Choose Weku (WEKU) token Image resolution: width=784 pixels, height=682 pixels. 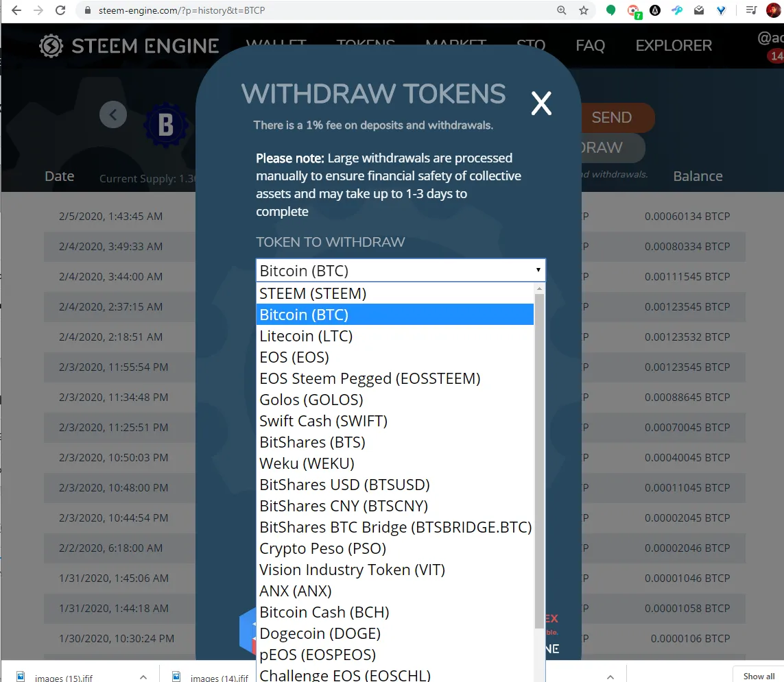(394, 463)
